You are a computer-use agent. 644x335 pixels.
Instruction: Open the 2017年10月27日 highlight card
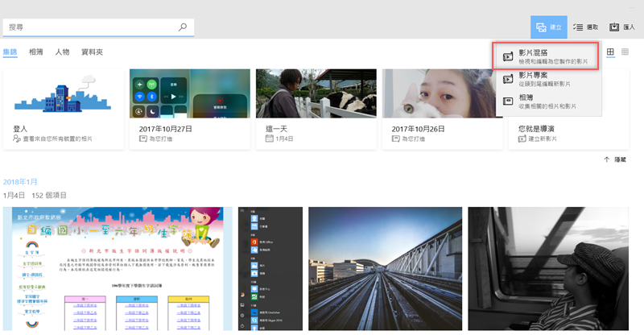[189, 108]
